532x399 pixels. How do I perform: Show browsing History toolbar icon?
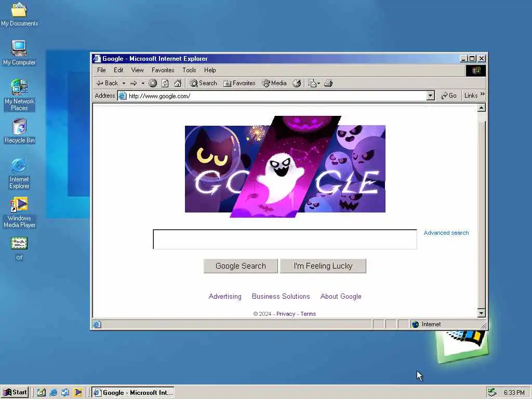tap(297, 83)
